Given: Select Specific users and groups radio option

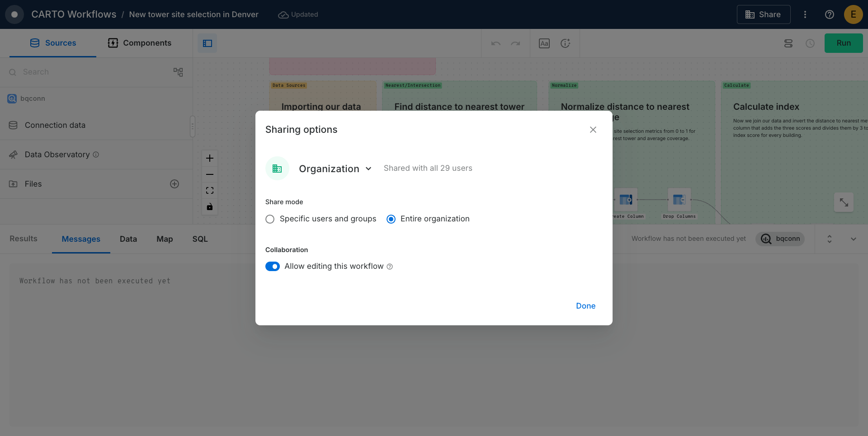Looking at the screenshot, I should [x=270, y=219].
